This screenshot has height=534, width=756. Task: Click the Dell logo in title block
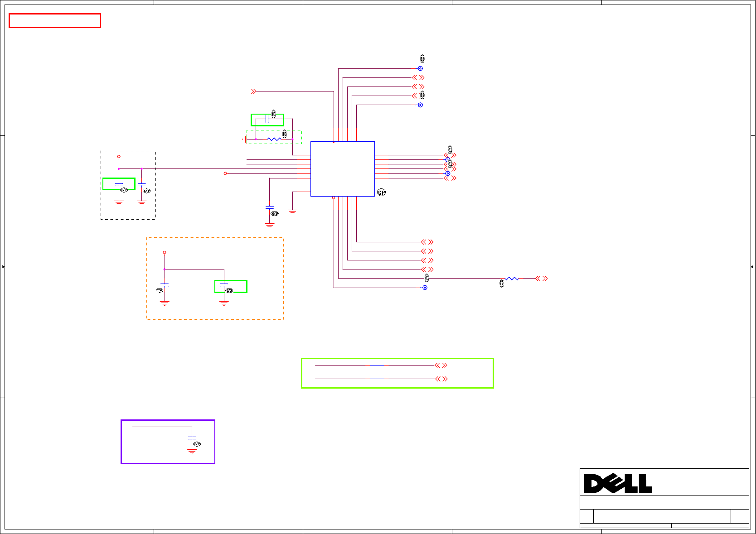pyautogui.click(x=618, y=484)
